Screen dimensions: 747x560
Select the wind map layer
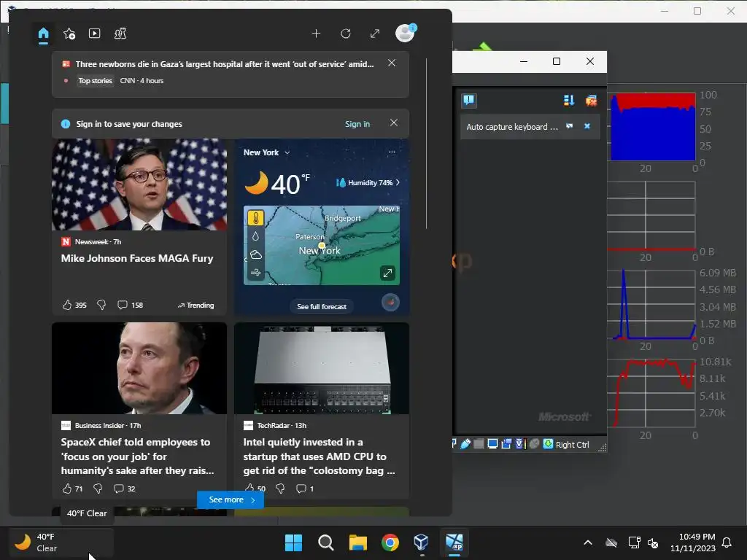(x=256, y=273)
